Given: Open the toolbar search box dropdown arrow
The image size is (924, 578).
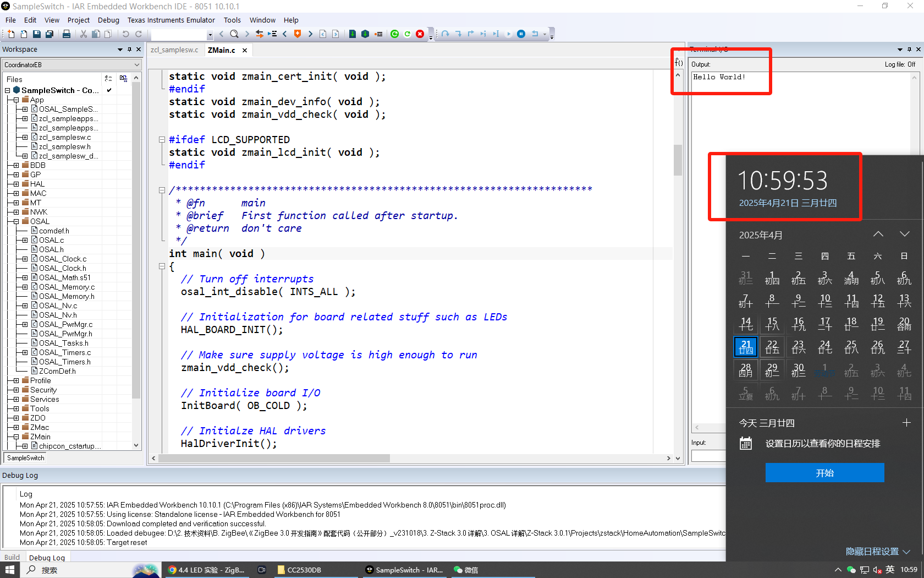Looking at the screenshot, I should coord(210,35).
